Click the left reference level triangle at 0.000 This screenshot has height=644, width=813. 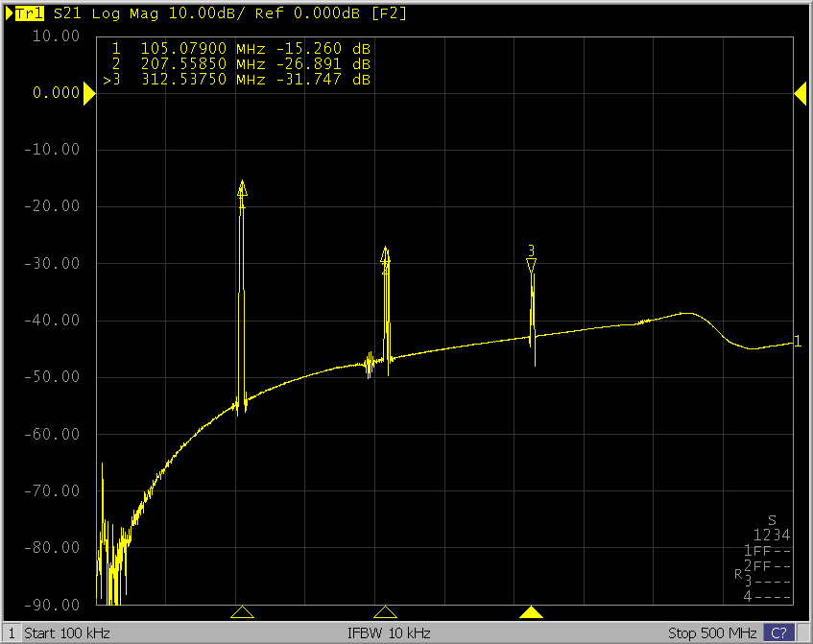[88, 93]
